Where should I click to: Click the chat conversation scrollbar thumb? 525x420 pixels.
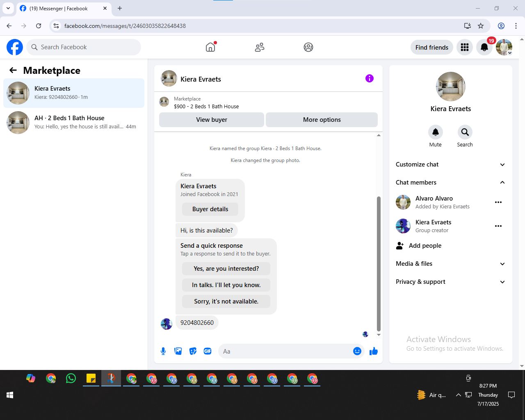pyautogui.click(x=379, y=264)
